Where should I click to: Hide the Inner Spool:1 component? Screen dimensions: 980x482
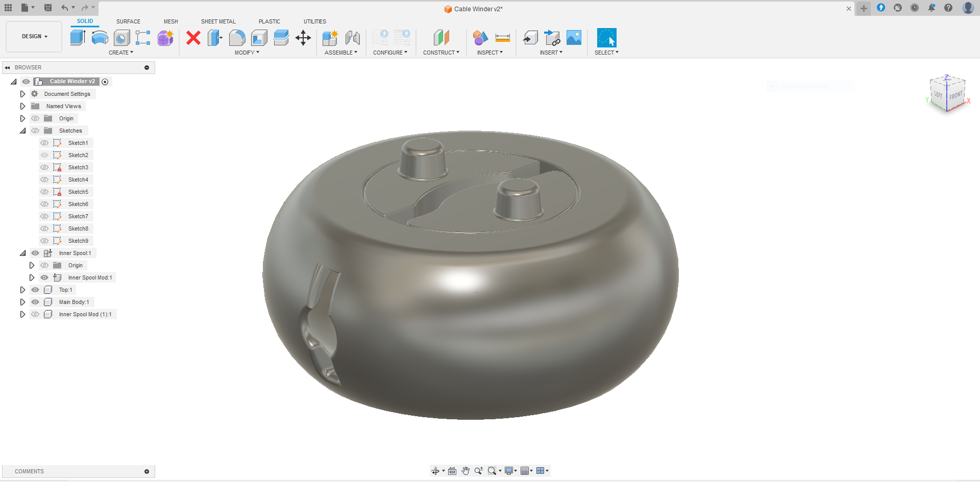pyautogui.click(x=35, y=253)
